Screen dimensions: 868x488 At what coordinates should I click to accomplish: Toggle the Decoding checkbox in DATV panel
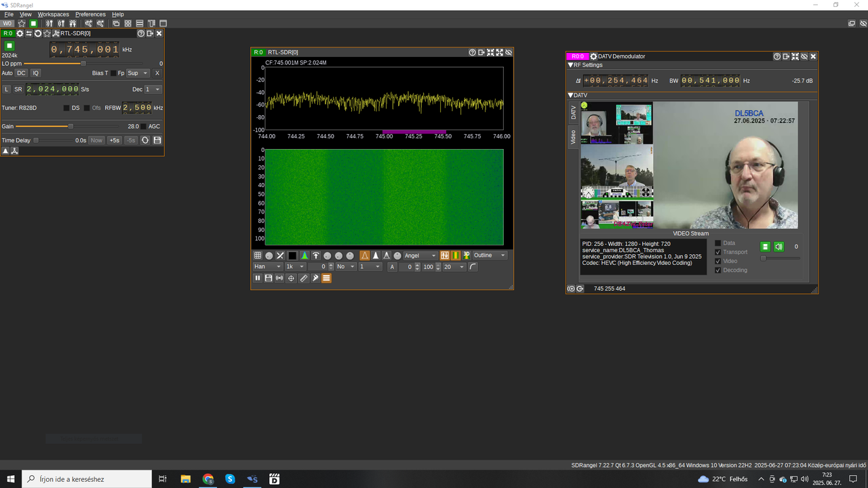pos(718,270)
